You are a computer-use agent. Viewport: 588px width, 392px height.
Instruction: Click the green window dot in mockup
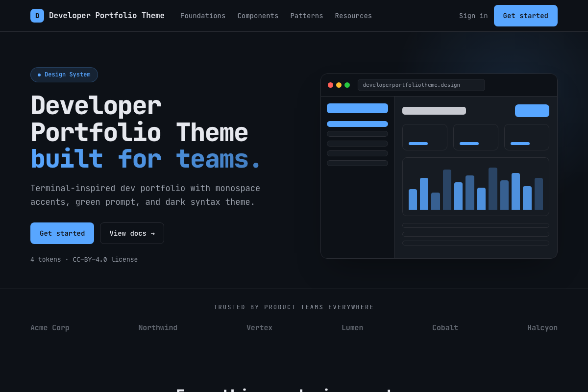click(x=347, y=85)
